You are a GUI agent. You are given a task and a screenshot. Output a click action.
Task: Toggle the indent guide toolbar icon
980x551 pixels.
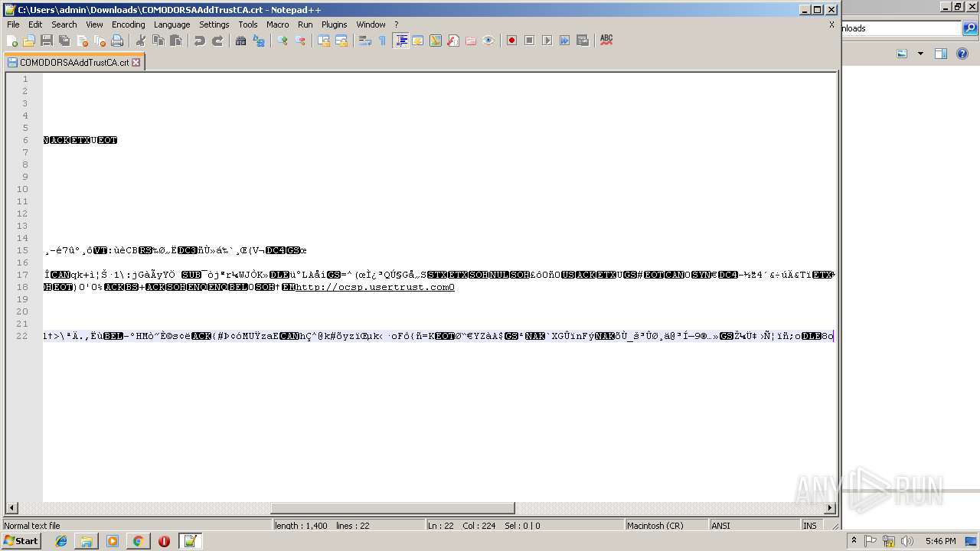coord(400,41)
